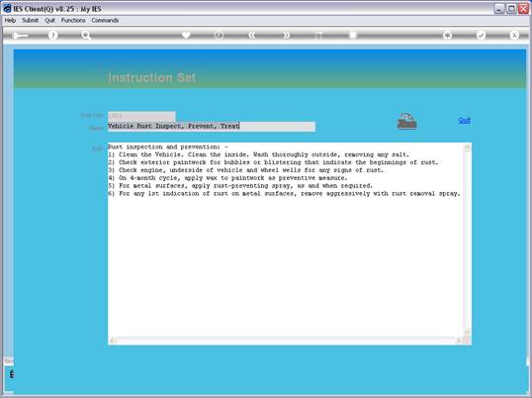Open the question mark help icon
This screenshot has height=398, width=532.
coord(52,35)
